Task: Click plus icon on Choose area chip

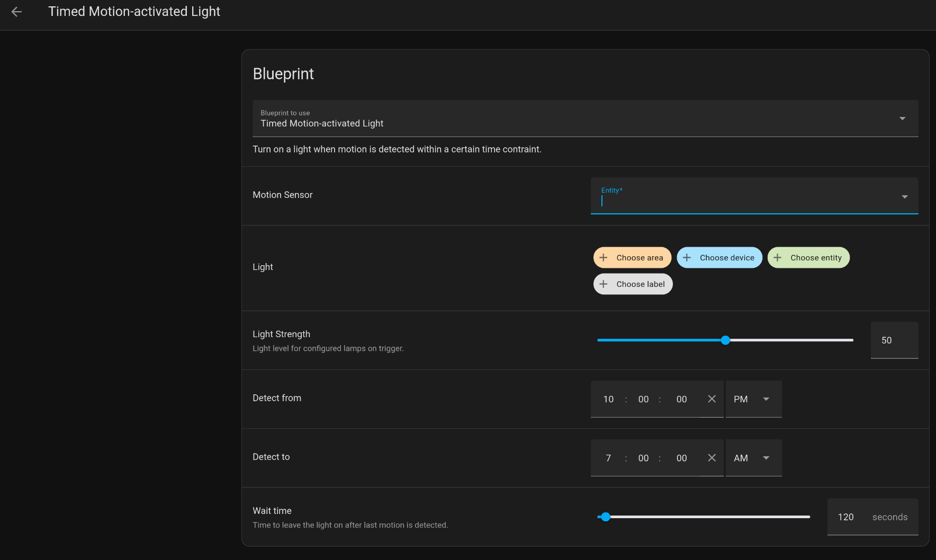Action: (x=604, y=258)
